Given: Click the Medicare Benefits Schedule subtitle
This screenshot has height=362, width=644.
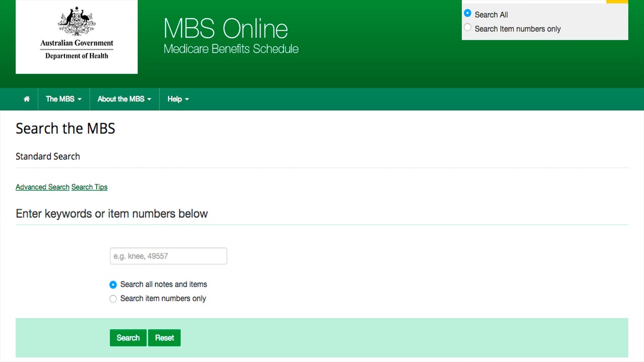Looking at the screenshot, I should pyautogui.click(x=231, y=49).
